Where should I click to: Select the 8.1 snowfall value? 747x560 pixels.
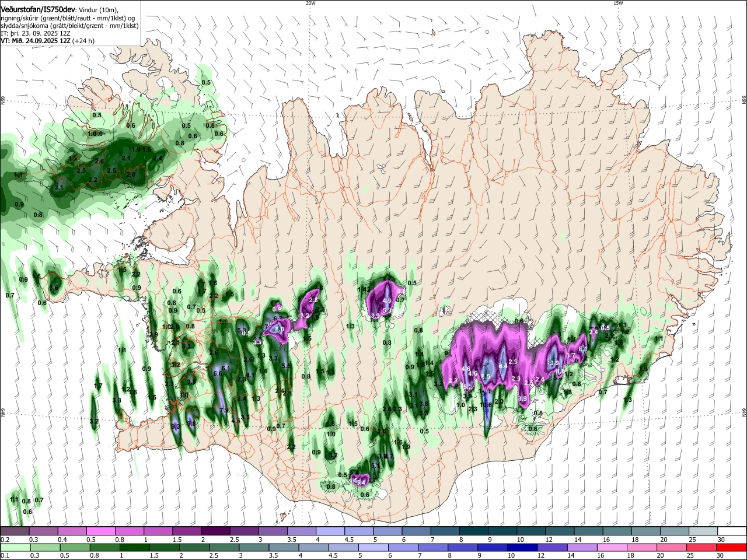[582, 349]
